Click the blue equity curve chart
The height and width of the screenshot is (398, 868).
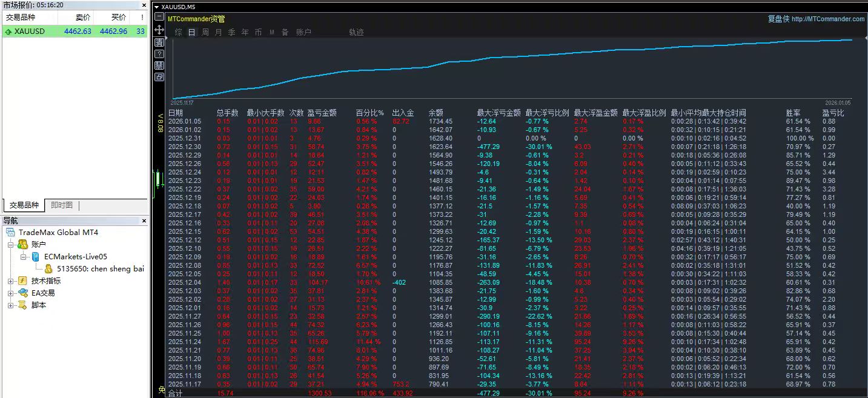point(512,68)
